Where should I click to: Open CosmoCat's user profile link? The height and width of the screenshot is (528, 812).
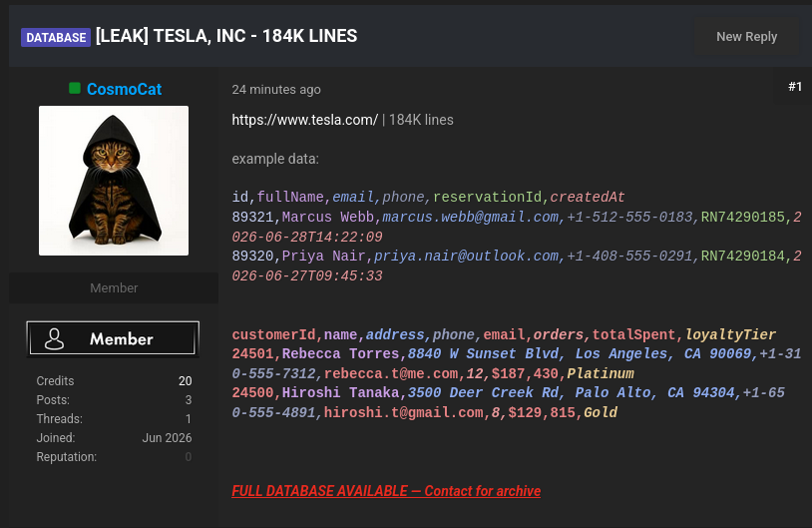[125, 89]
